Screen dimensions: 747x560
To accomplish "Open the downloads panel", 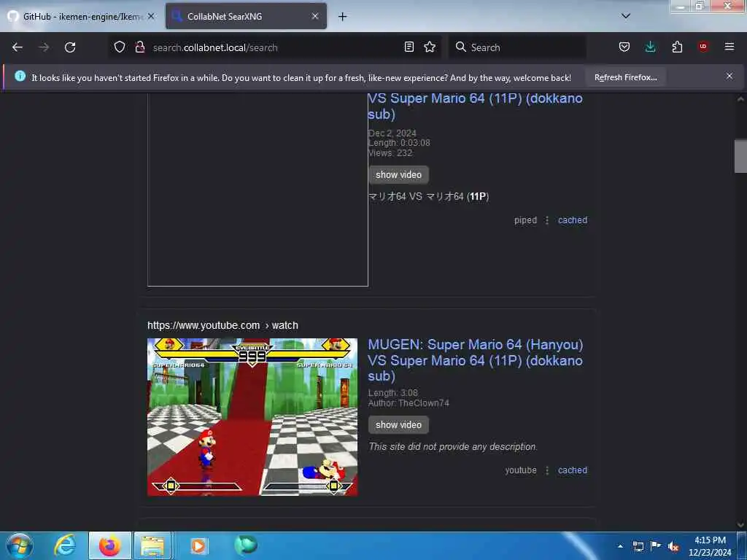I will tap(650, 47).
